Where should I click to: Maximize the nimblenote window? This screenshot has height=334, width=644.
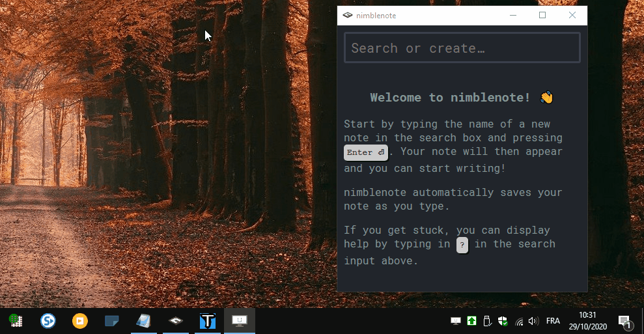pyautogui.click(x=542, y=15)
